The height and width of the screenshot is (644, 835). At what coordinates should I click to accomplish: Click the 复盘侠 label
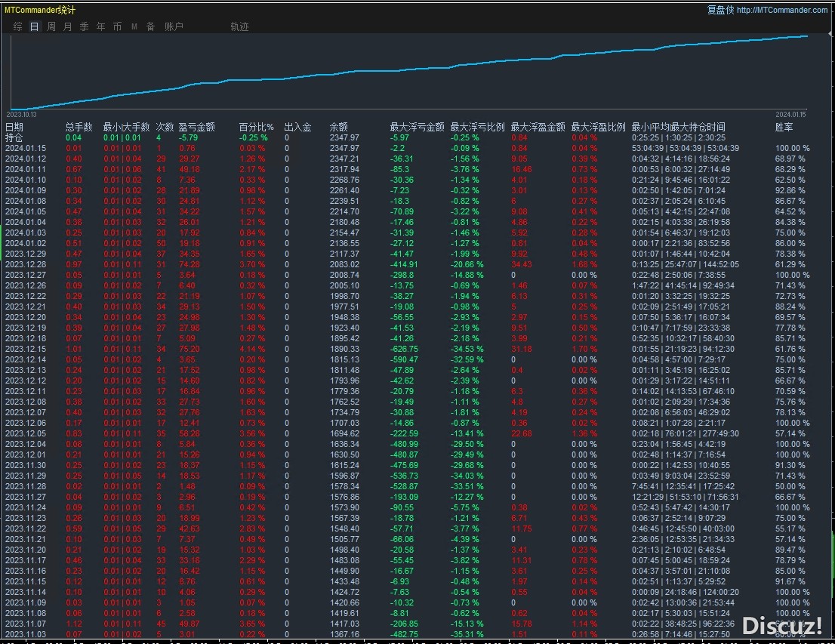click(720, 10)
